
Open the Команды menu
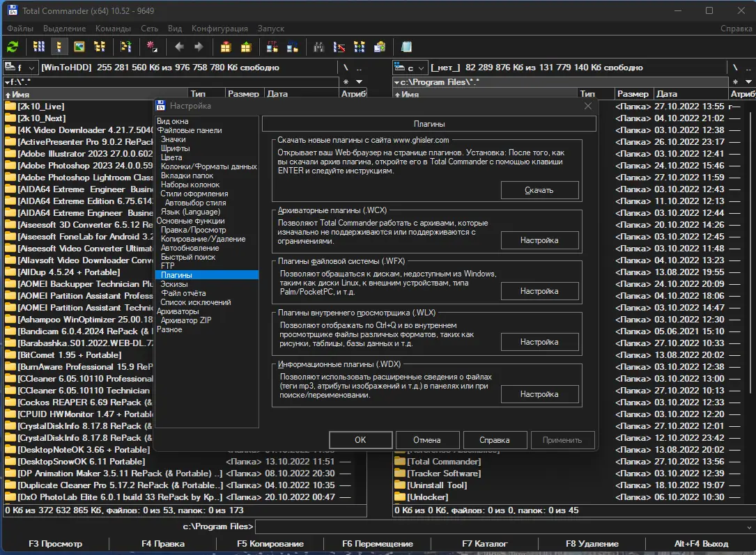tap(113, 29)
